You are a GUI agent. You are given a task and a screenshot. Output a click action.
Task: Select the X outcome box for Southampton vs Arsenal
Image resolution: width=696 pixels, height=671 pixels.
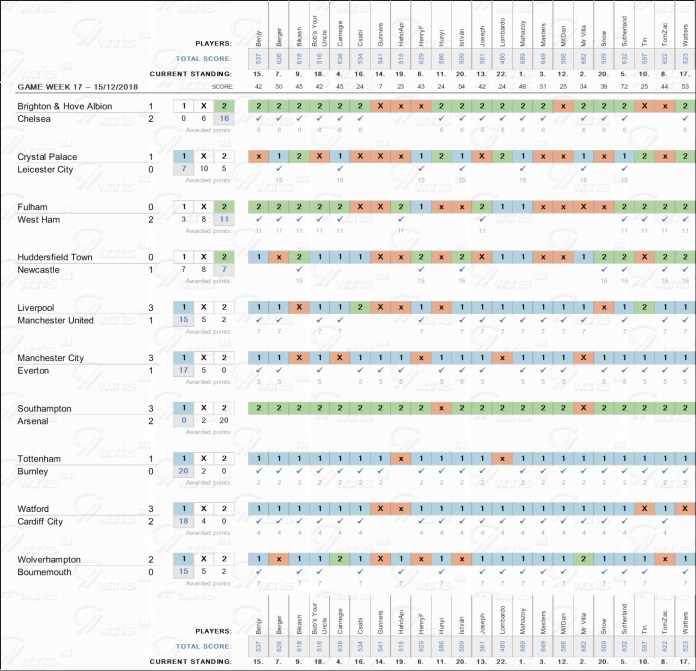point(204,407)
